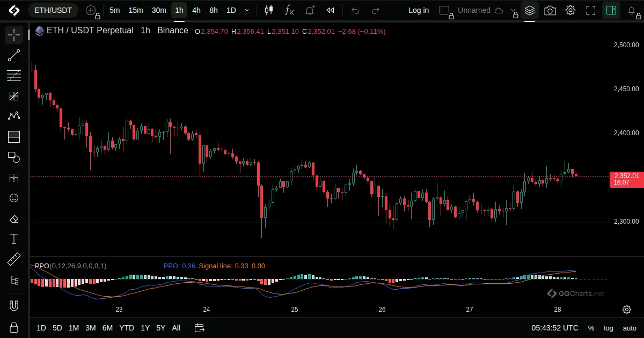Start bar replay with rewind icon
Screen dimensions: 644x338
pyautogui.click(x=331, y=10)
